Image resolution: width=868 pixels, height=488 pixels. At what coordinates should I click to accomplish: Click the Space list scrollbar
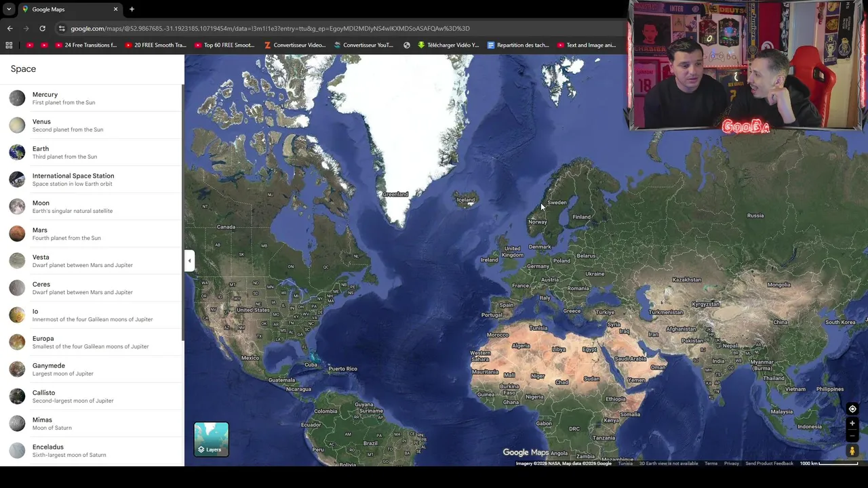pyautogui.click(x=182, y=213)
